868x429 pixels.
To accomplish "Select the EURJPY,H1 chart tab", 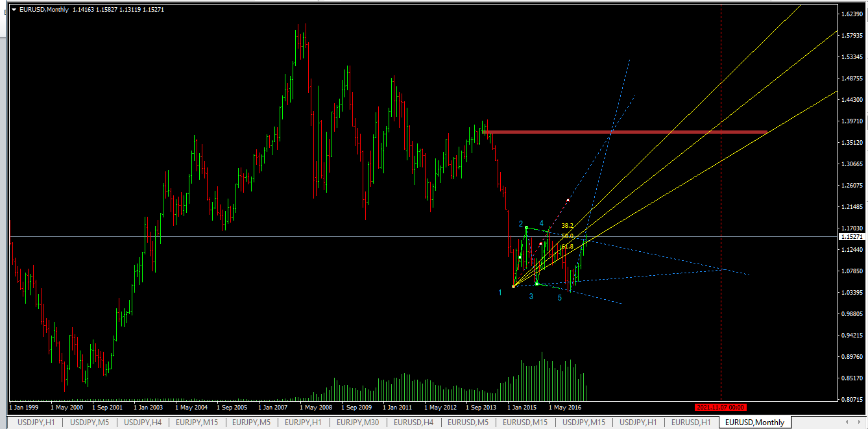I will [x=303, y=423].
